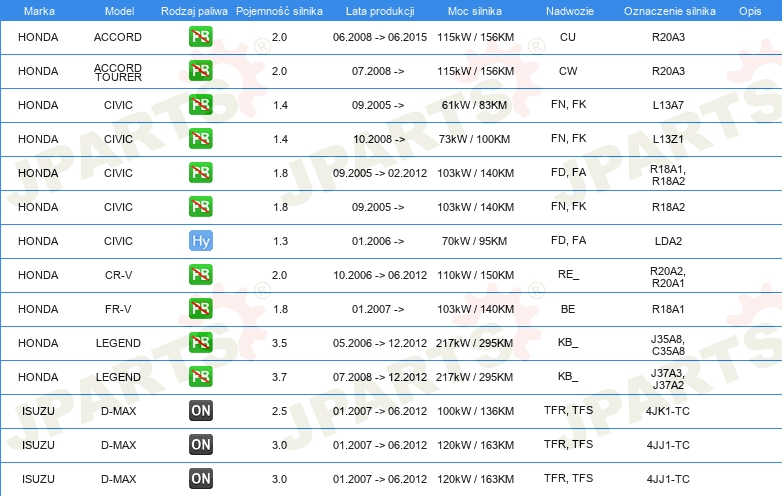Click the hybrid Hy icon for Civic 1.3
This screenshot has height=496, width=782.
(x=200, y=241)
